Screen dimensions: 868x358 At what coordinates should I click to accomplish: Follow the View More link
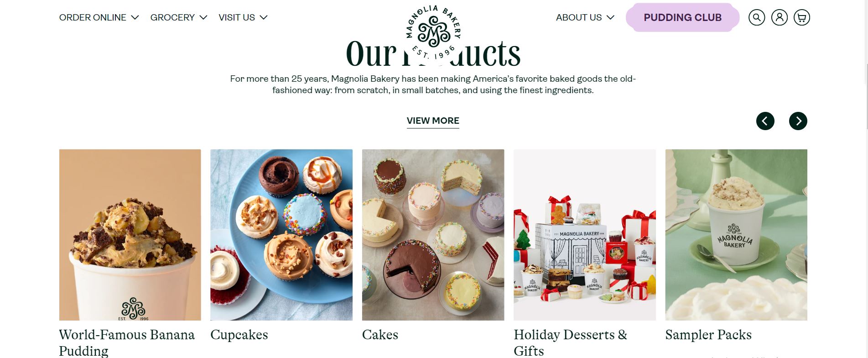pyautogui.click(x=433, y=121)
